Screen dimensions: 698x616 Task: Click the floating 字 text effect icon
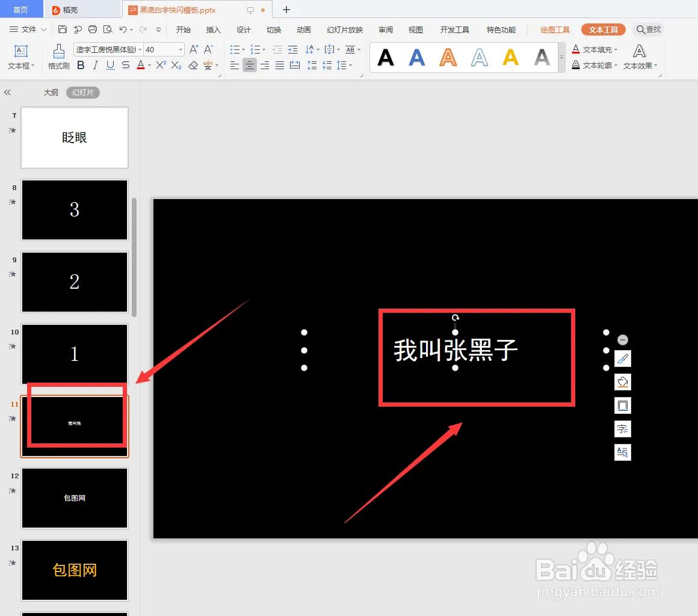[x=622, y=429]
